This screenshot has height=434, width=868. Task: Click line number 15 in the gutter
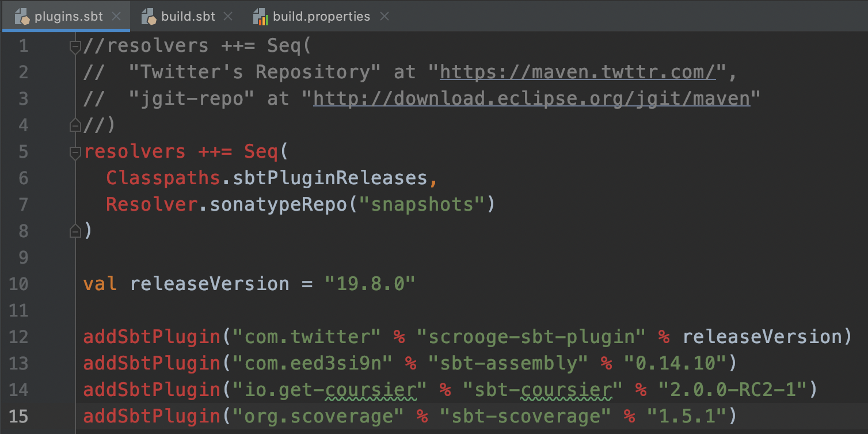pyautogui.click(x=19, y=416)
